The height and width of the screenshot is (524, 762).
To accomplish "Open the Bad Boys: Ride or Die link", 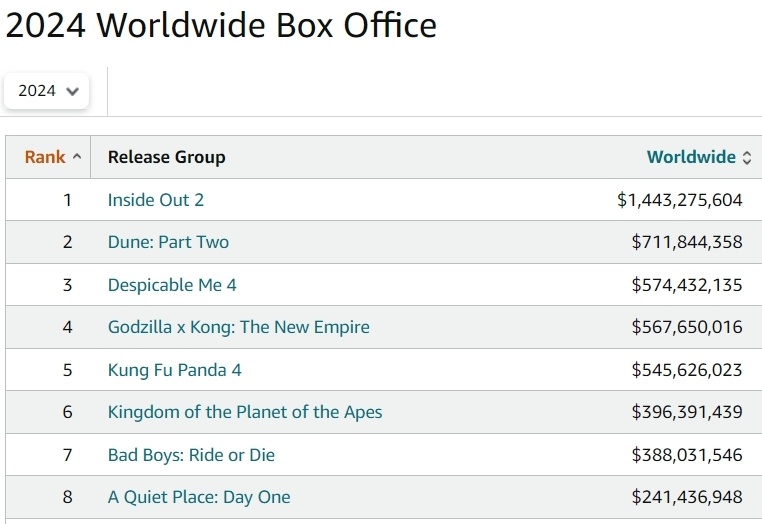I will pyautogui.click(x=191, y=455).
